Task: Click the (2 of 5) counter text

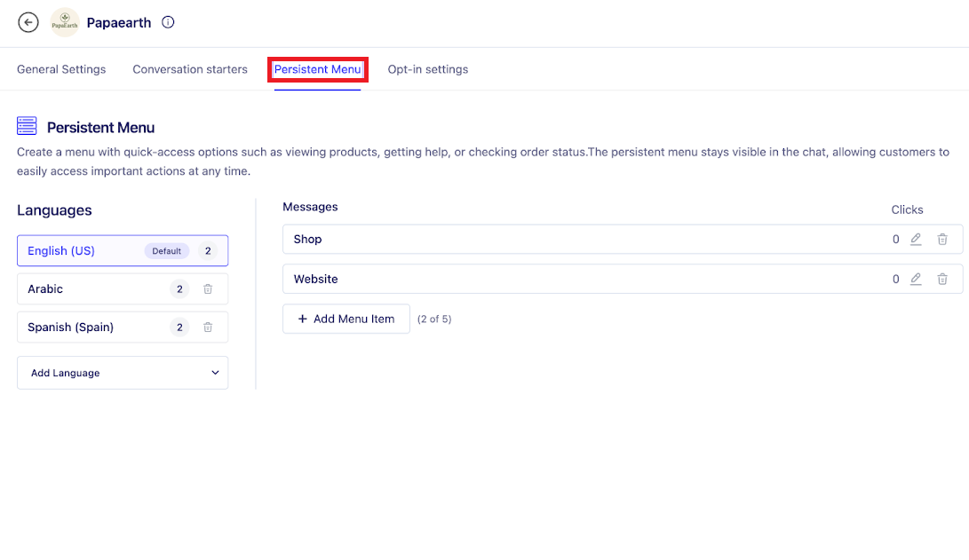Action: click(434, 319)
